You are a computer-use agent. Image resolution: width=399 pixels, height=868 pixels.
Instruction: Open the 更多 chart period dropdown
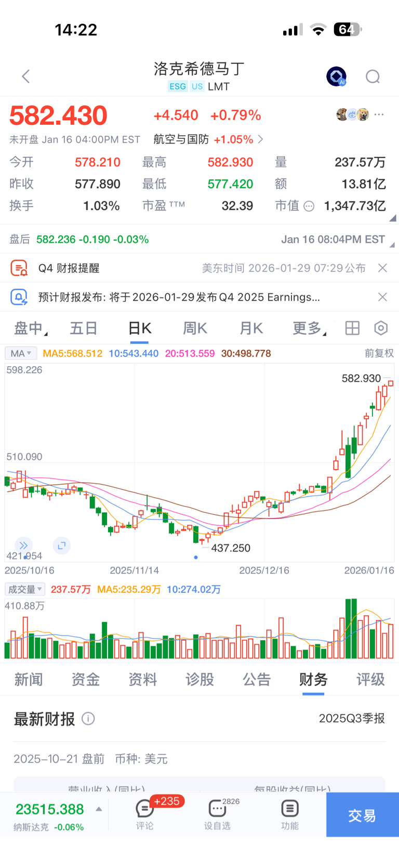[x=310, y=328]
